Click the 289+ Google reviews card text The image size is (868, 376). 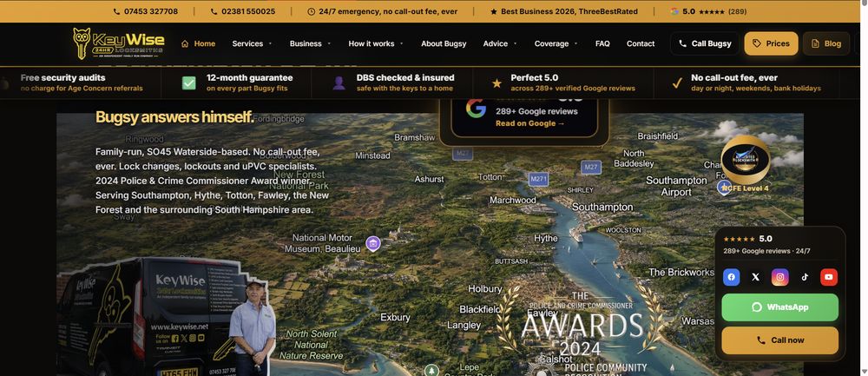[536, 111]
